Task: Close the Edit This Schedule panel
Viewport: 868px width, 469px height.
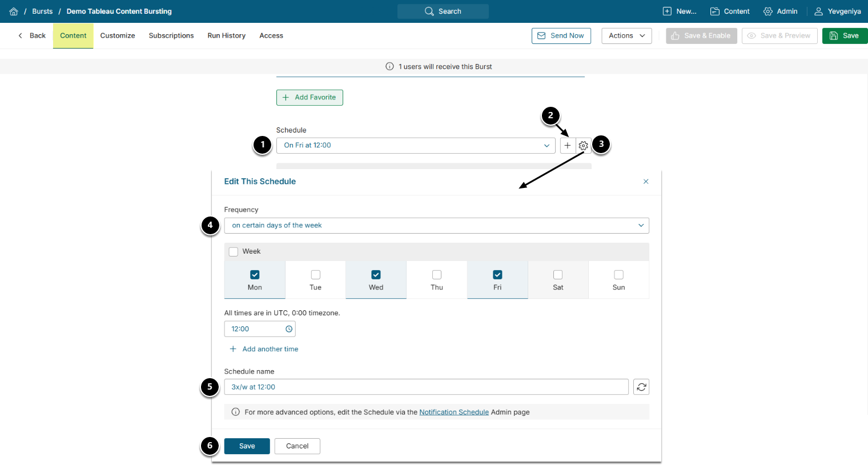Action: coord(646,182)
